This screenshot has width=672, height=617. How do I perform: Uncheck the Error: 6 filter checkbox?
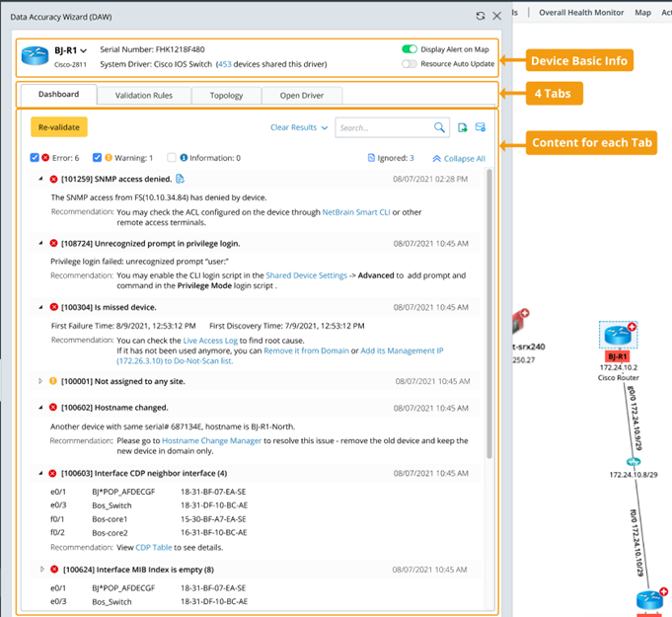35,157
